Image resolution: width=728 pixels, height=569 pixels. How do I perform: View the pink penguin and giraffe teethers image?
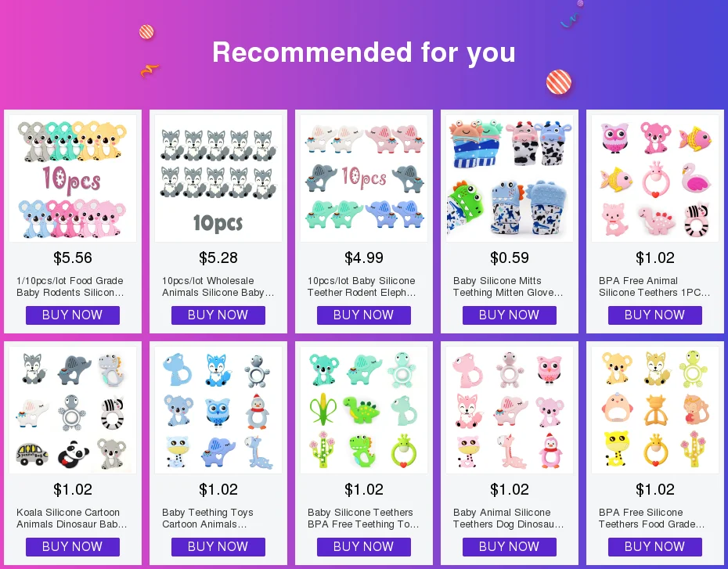(x=510, y=410)
